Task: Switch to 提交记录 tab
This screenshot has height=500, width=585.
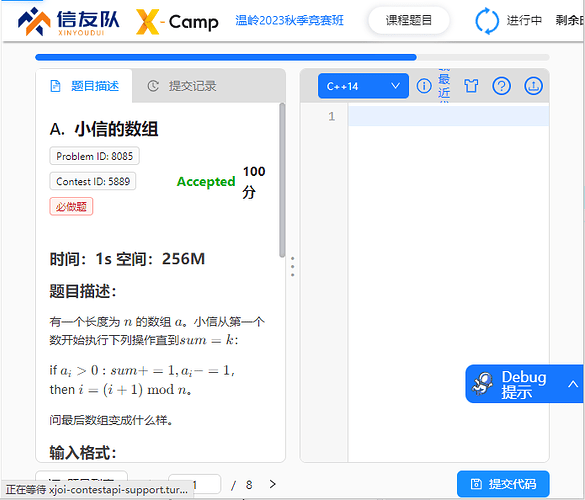Action: pos(182,86)
